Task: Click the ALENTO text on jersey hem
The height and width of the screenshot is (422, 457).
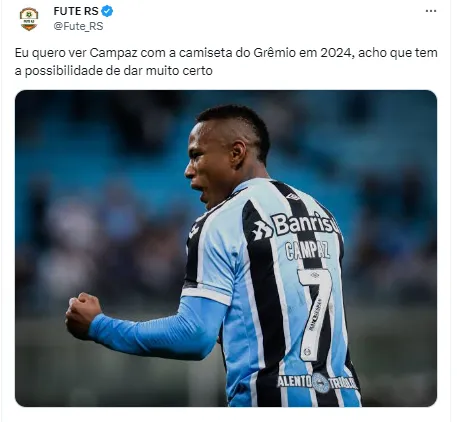Action: click(294, 381)
